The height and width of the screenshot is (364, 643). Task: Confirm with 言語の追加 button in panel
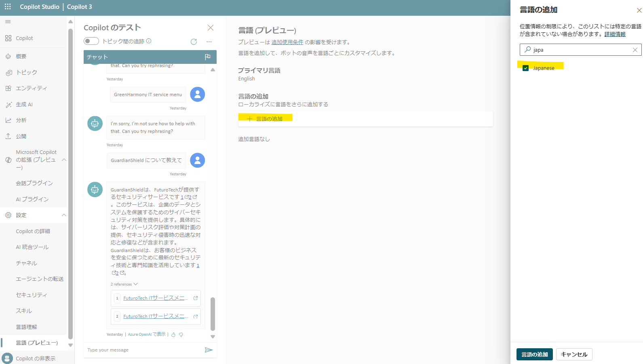tap(535, 354)
